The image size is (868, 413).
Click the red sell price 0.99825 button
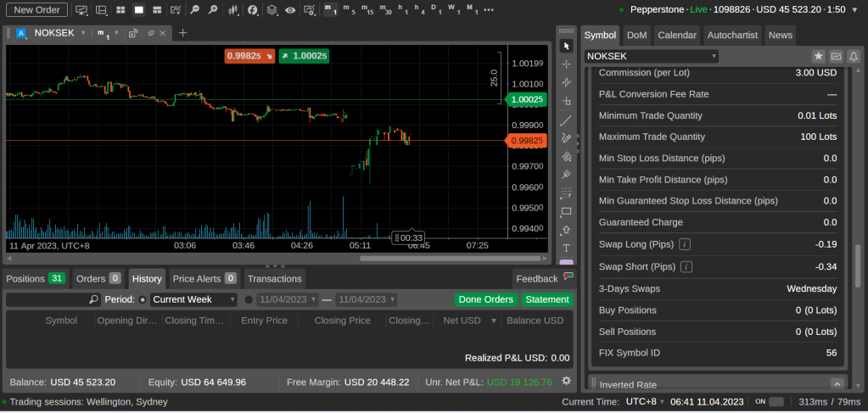click(249, 56)
